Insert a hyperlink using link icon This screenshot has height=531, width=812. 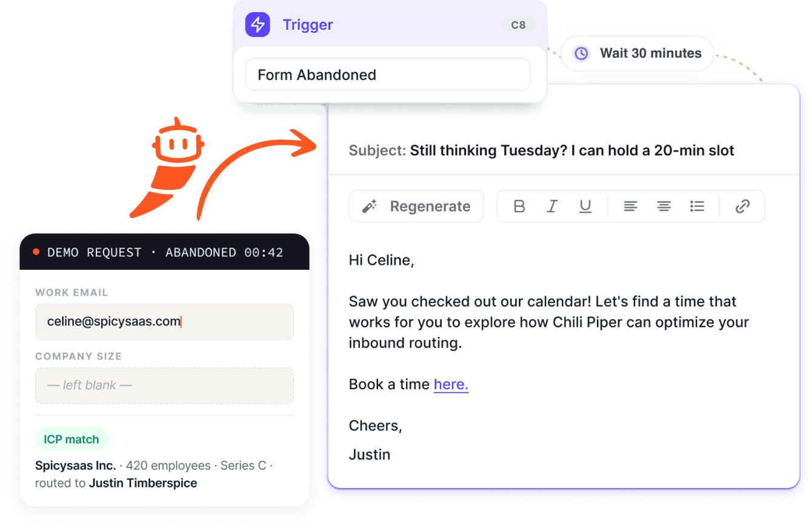coord(742,207)
